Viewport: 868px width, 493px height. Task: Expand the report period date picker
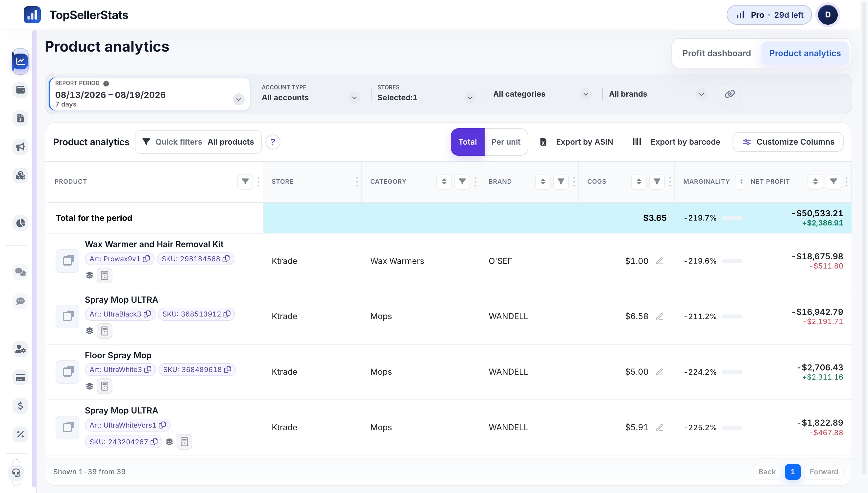click(238, 99)
